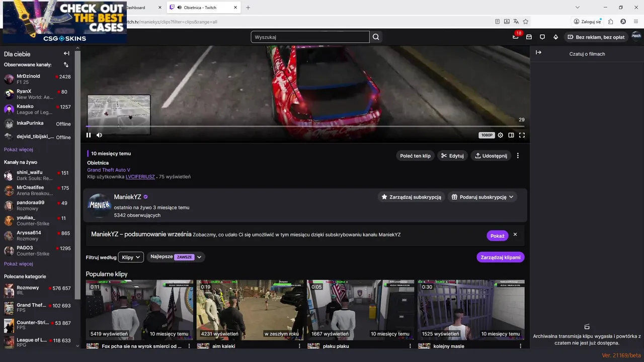
Task: Bookmark this page star
Action: click(x=525, y=22)
